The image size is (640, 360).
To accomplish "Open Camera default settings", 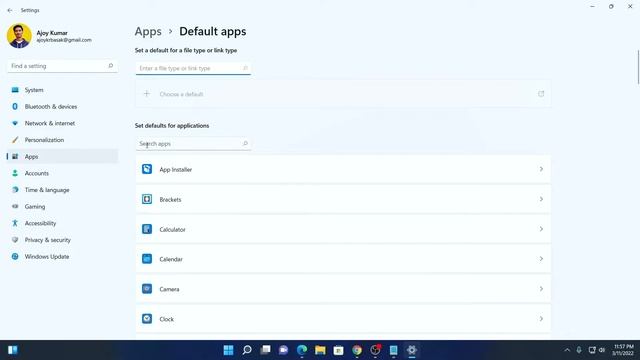I will coord(343,289).
